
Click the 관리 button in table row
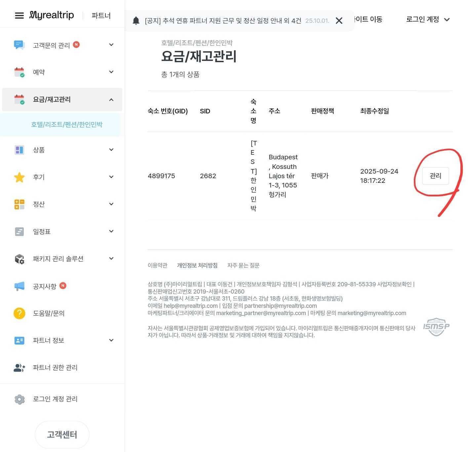pyautogui.click(x=435, y=176)
